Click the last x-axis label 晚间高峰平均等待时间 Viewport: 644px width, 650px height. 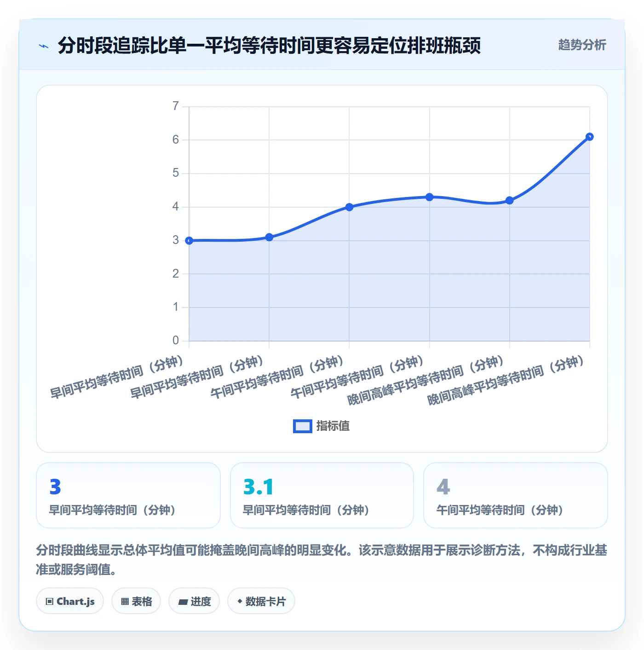pyautogui.click(x=506, y=380)
